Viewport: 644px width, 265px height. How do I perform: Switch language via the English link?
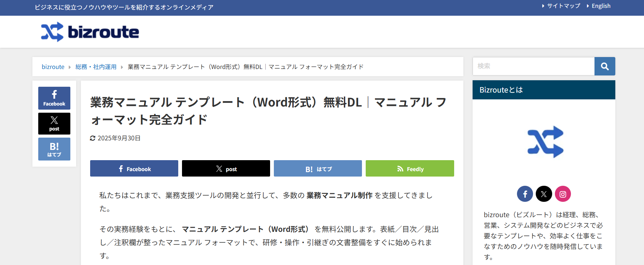click(x=601, y=6)
